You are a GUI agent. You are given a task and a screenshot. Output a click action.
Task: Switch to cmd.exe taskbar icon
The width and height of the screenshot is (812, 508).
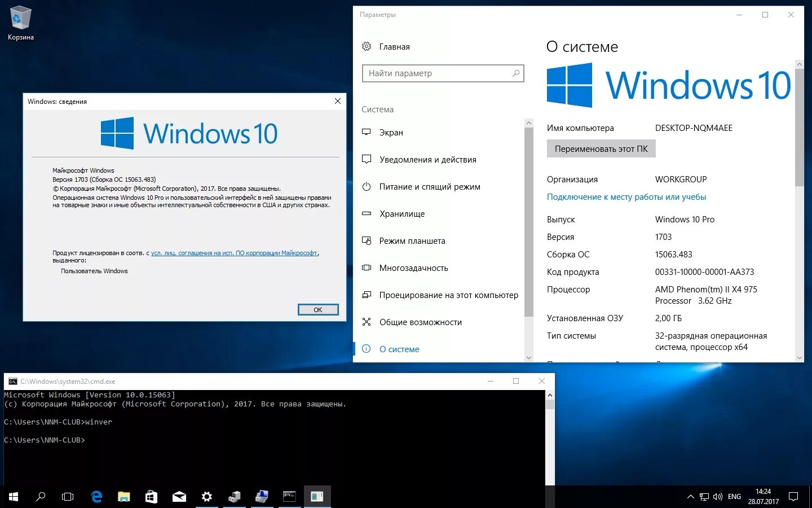[289, 497]
